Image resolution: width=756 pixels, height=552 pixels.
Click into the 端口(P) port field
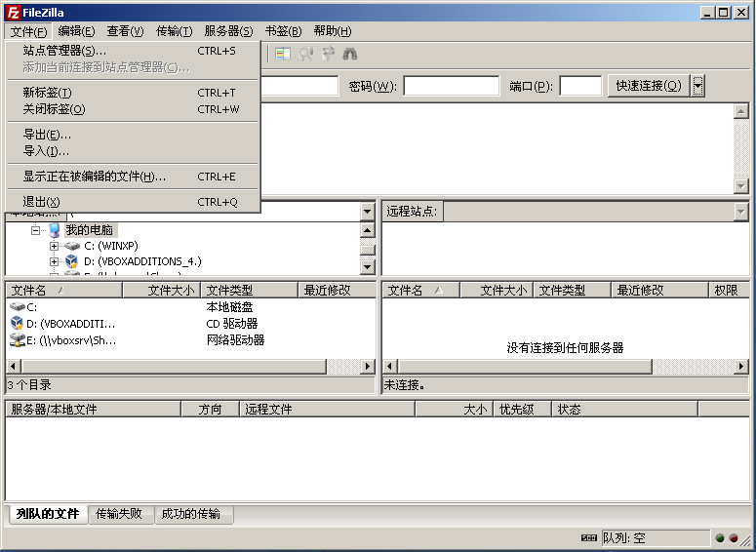coord(580,86)
